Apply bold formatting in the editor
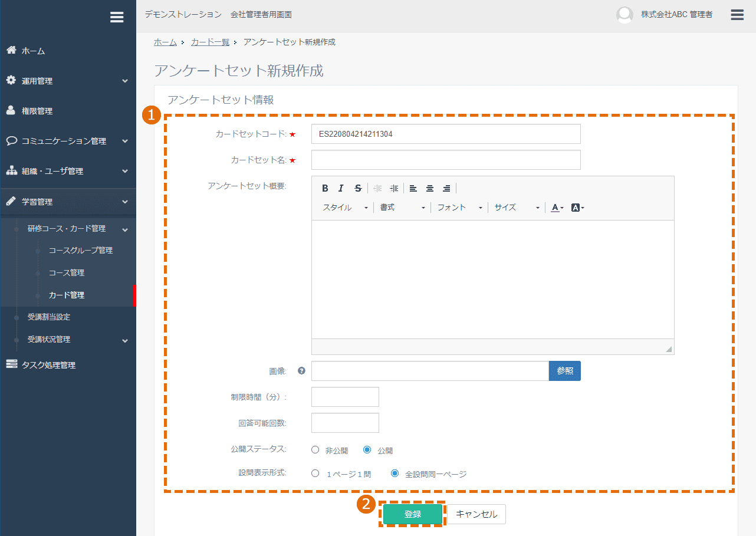756x536 pixels. click(325, 188)
